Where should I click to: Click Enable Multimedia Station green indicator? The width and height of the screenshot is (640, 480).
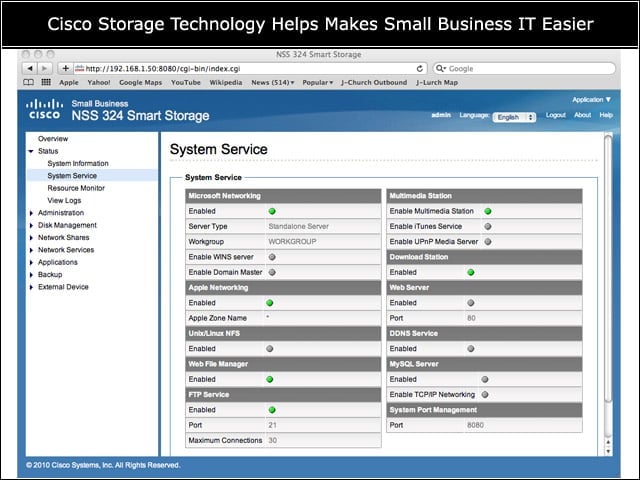pyautogui.click(x=488, y=211)
